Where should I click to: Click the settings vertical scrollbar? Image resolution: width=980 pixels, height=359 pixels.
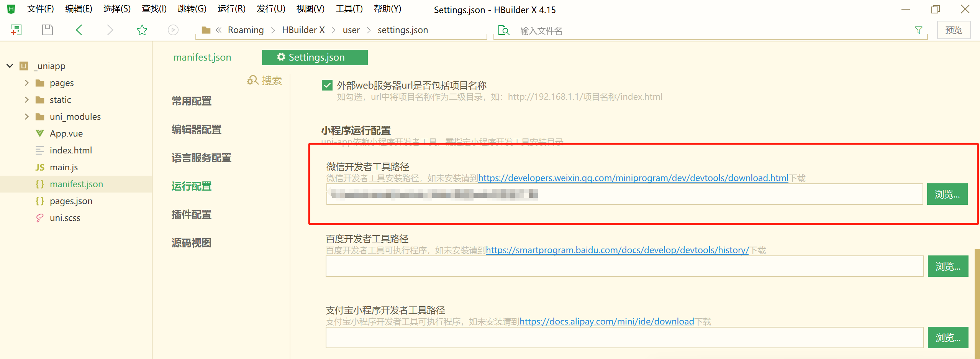tap(977, 304)
